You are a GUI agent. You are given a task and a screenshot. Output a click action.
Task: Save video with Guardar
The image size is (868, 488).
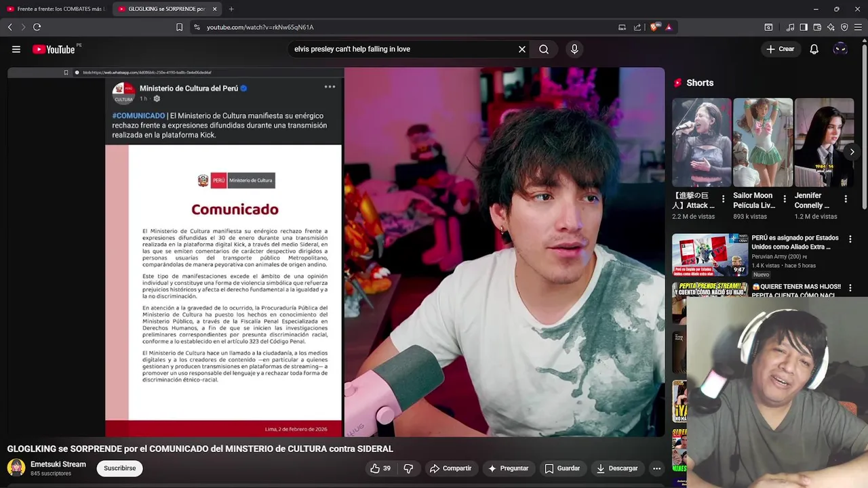[562, 468]
